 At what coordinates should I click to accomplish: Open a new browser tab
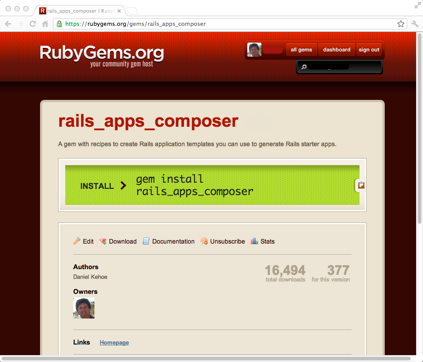pos(132,11)
